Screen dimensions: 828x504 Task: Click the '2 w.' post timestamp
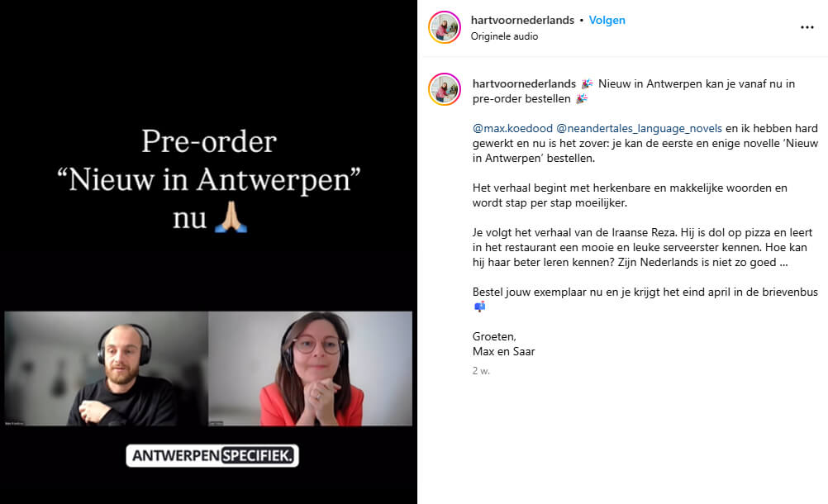coord(481,371)
